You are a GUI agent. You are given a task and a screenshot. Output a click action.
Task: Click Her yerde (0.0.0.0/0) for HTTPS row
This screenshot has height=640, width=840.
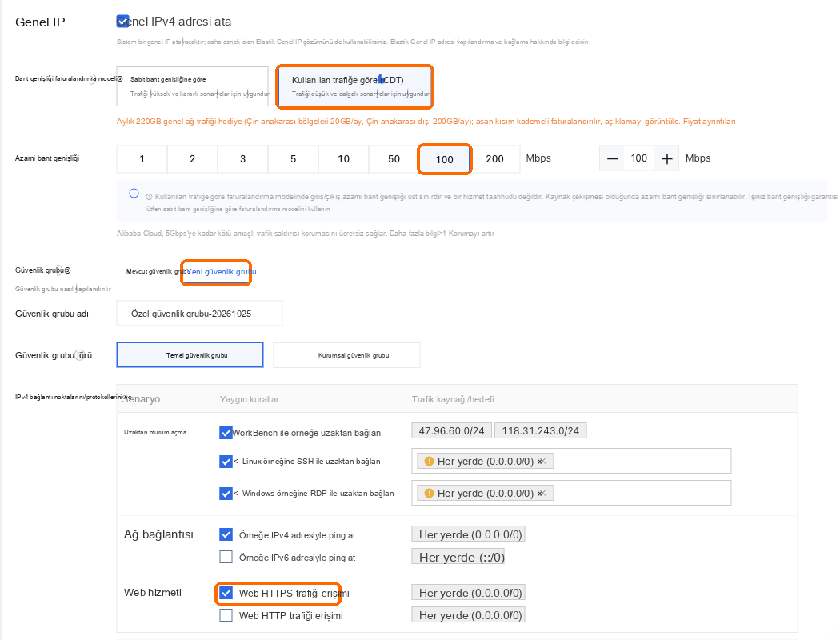(468, 593)
